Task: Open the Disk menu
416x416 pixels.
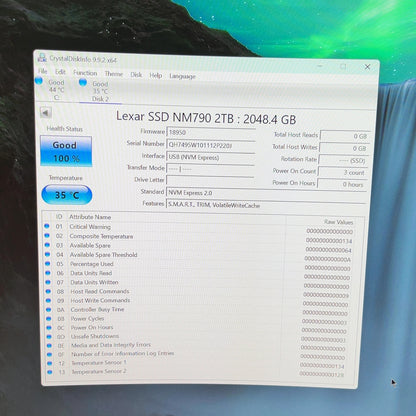Action: (136, 74)
